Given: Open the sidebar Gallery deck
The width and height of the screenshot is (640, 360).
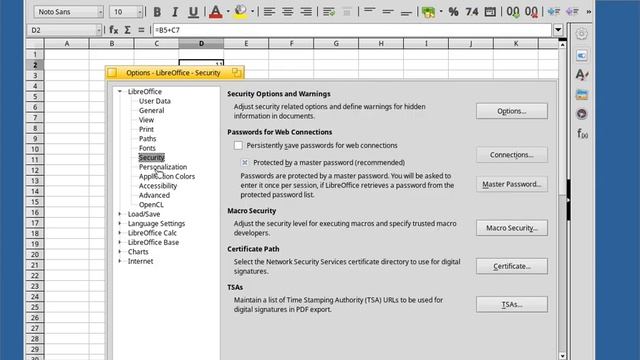Looking at the screenshot, I should (582, 94).
